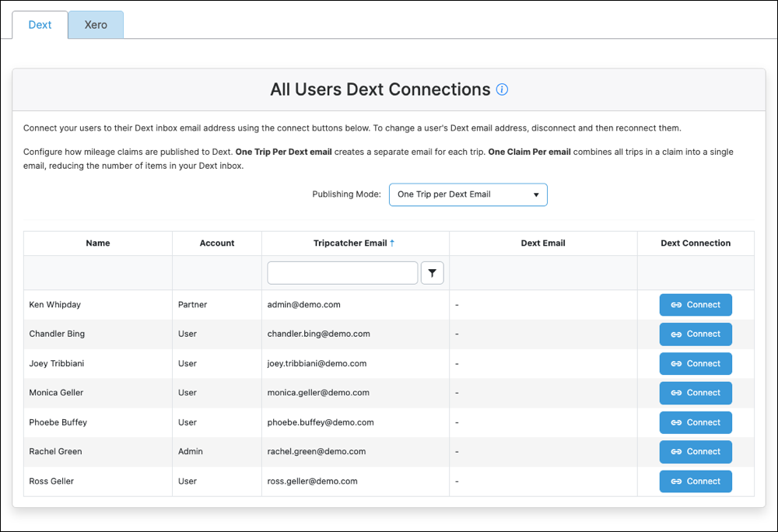The image size is (778, 532).
Task: Click the Account column header
Action: click(x=217, y=243)
